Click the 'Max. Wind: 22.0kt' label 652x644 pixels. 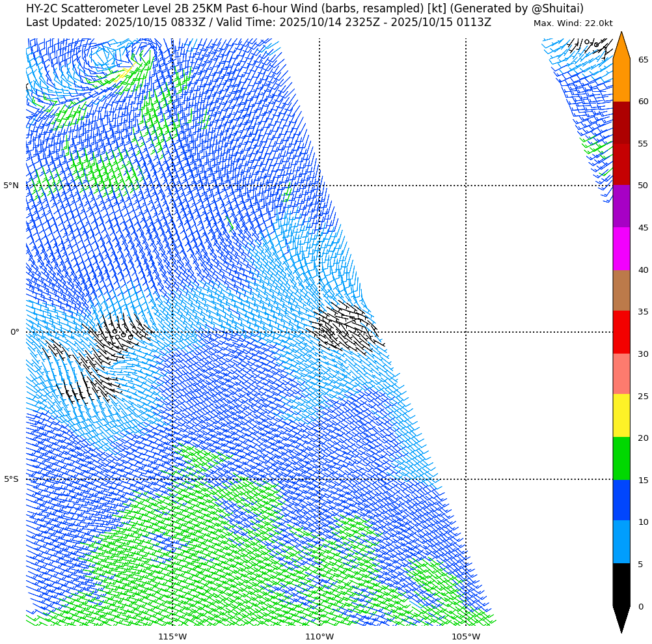pos(573,23)
